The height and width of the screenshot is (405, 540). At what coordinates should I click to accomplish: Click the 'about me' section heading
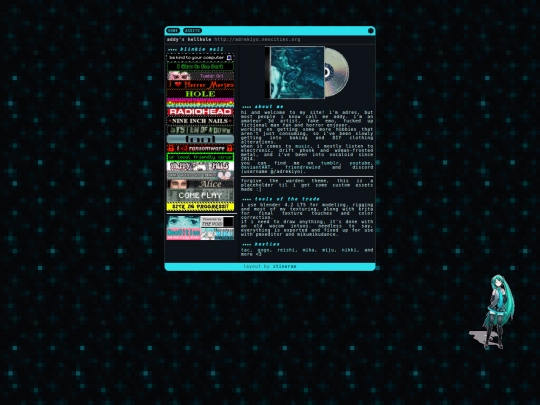tap(269, 107)
